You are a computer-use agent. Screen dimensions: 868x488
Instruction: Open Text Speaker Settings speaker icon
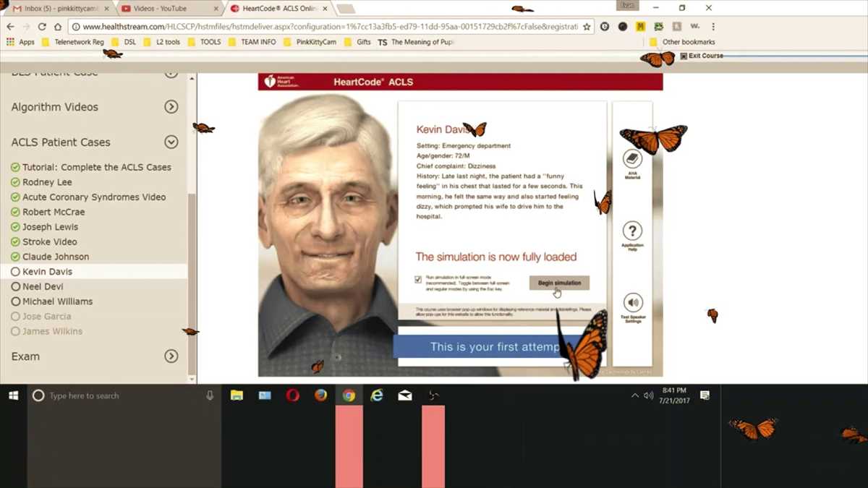633,302
